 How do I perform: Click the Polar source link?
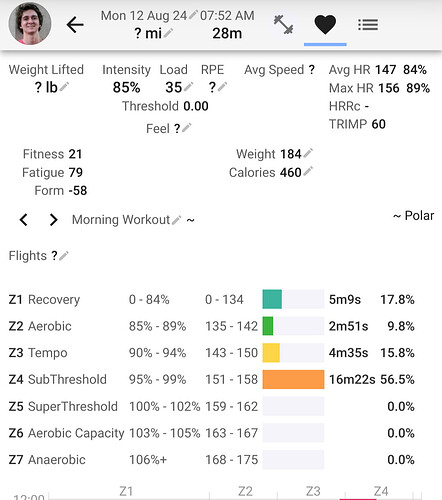point(413,216)
